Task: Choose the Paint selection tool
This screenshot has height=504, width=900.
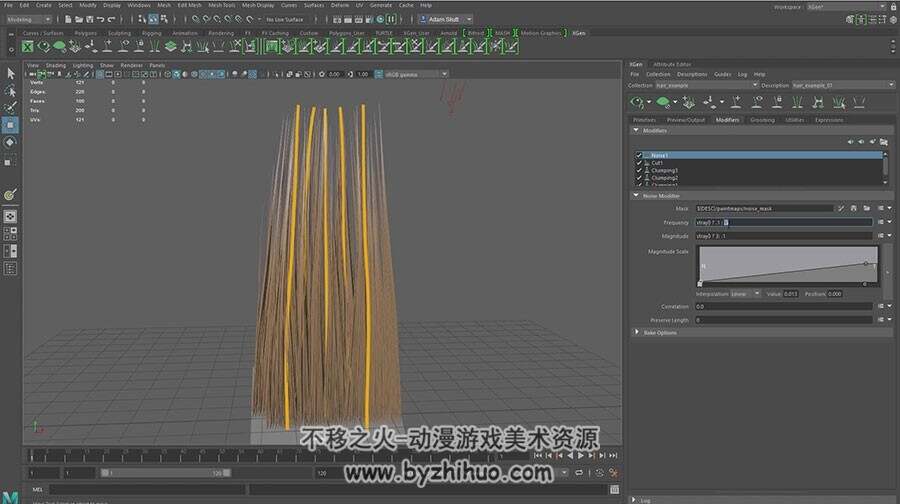Action: tap(10, 108)
